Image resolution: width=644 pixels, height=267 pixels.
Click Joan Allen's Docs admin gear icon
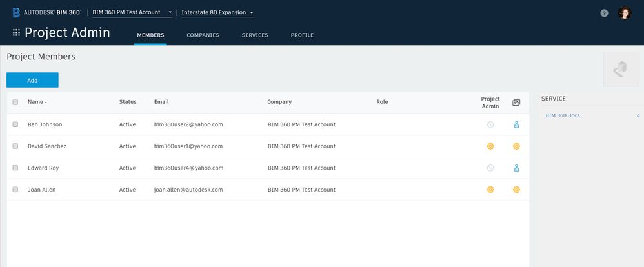(517, 190)
